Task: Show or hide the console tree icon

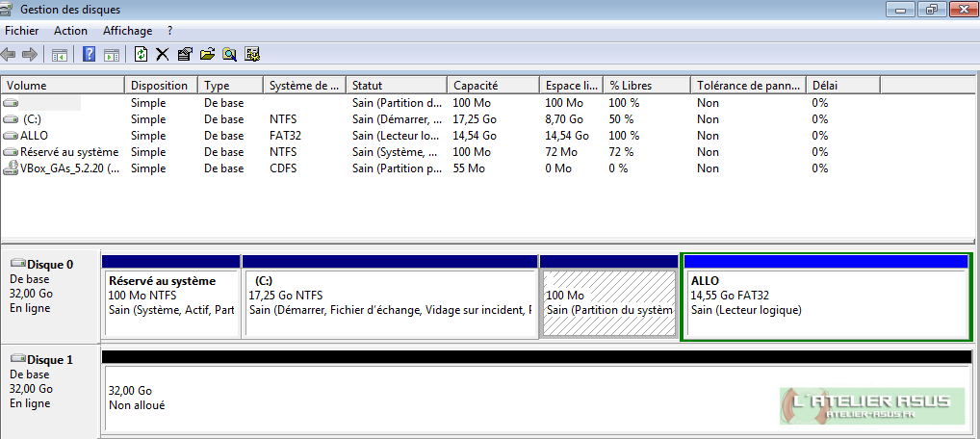Action: pyautogui.click(x=60, y=54)
